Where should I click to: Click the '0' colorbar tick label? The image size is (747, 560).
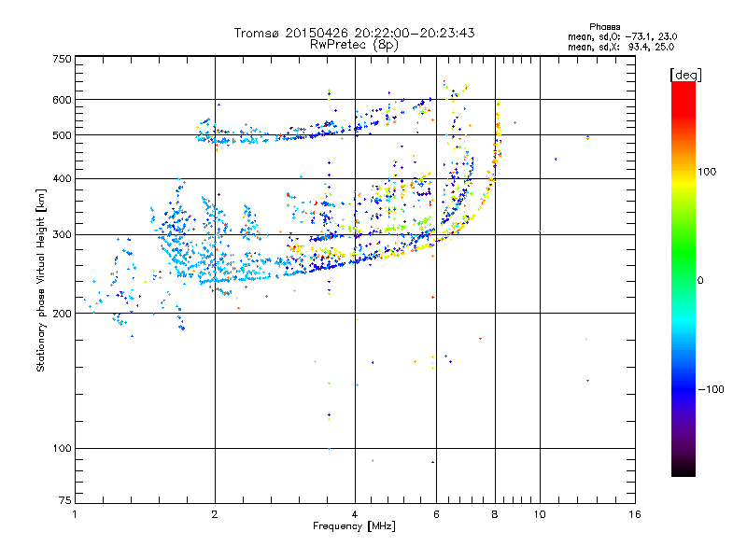(x=700, y=281)
